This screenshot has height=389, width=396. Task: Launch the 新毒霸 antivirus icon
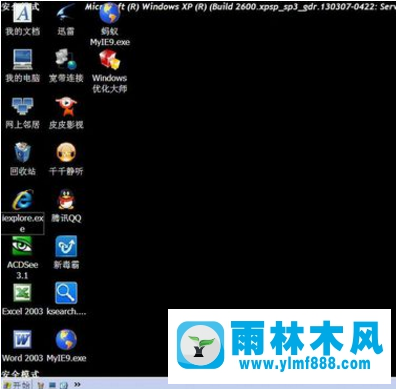(66, 252)
